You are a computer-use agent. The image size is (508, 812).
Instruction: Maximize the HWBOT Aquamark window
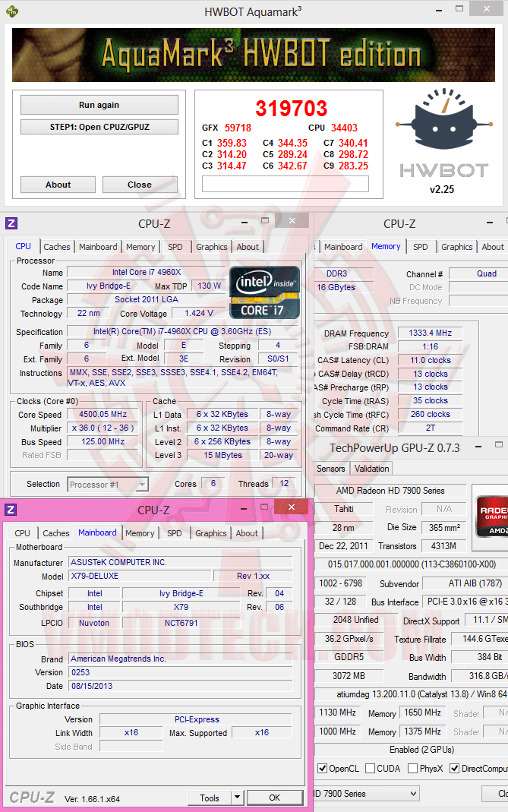pyautogui.click(x=459, y=9)
